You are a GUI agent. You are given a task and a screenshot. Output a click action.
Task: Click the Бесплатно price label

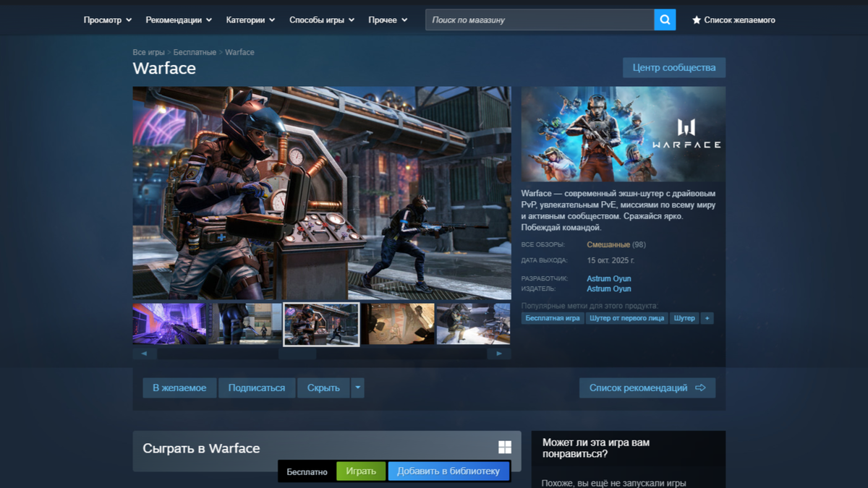[307, 471]
